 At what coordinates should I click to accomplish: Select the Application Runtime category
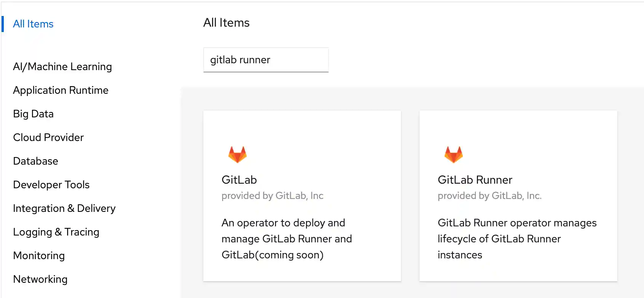pos(61,90)
